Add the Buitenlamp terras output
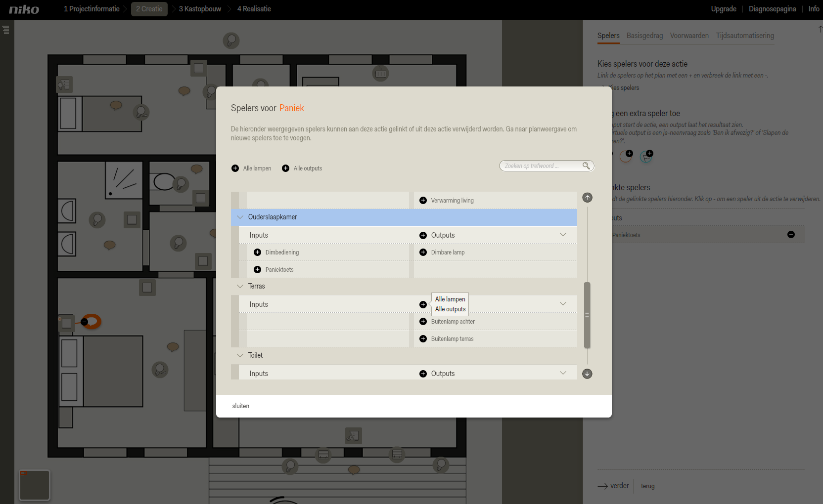823x504 pixels. [x=423, y=339]
